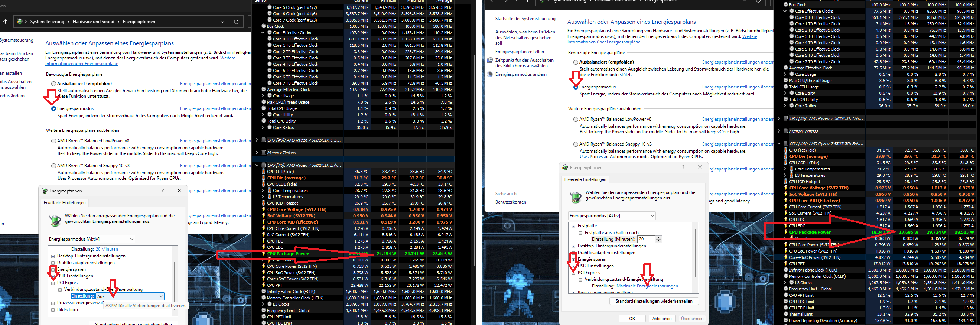Click the tree scrollbar in the dialog containing 'Festplatte'

[x=695, y=253]
